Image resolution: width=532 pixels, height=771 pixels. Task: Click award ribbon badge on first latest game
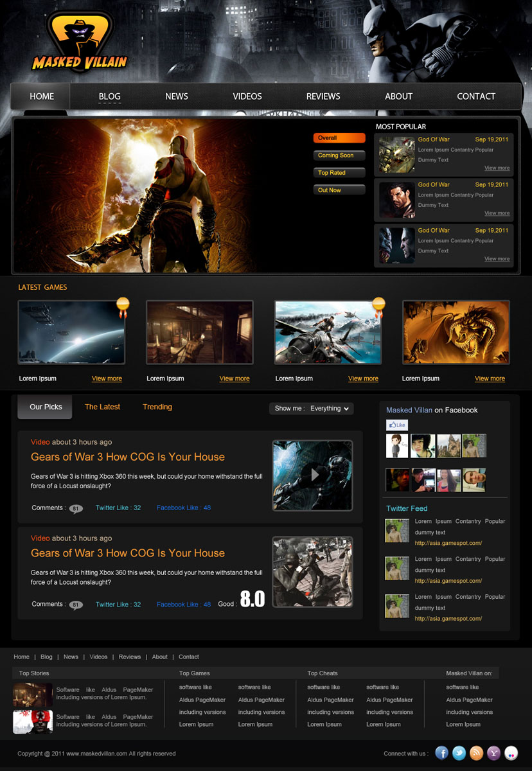point(123,307)
